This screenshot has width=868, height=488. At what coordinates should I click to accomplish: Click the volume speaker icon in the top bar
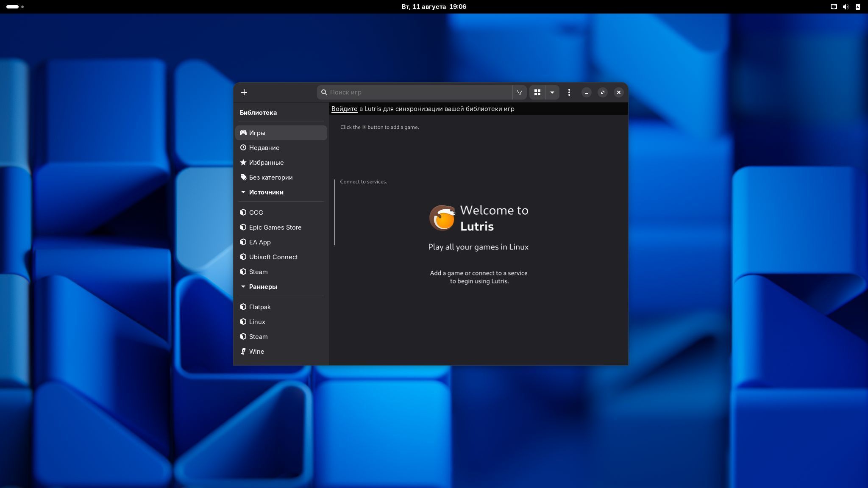(x=846, y=7)
